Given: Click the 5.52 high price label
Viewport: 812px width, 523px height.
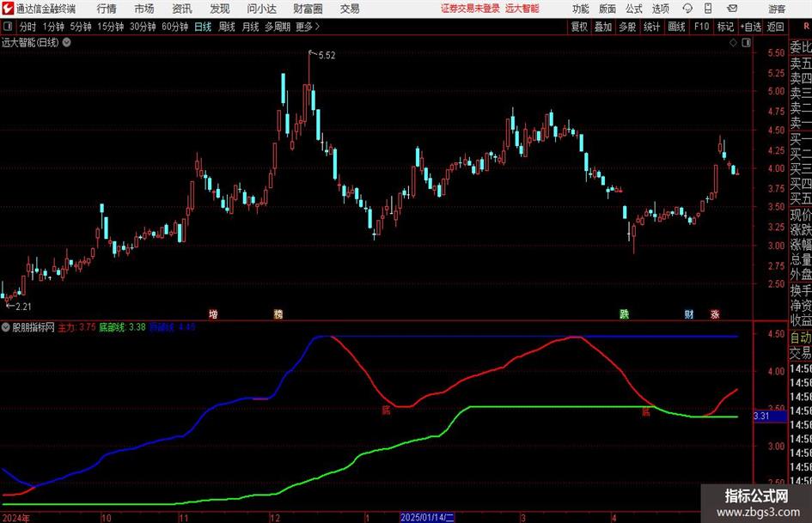Looking at the screenshot, I should pyautogui.click(x=327, y=56).
